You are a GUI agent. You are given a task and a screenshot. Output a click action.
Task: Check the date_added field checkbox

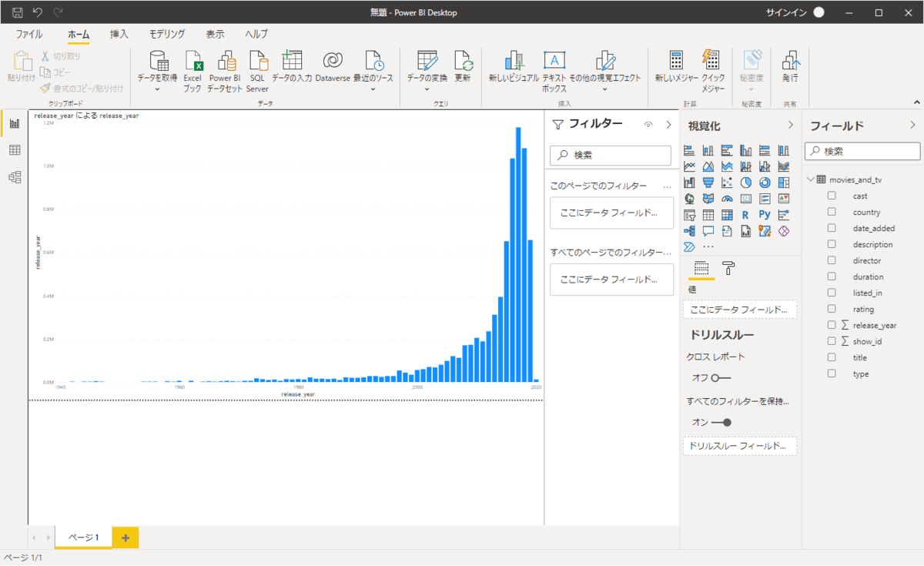point(832,228)
